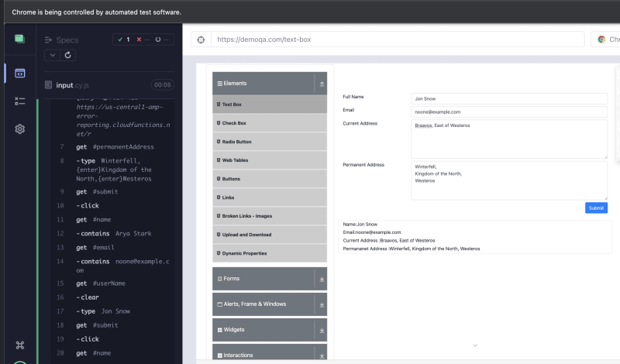Click output Permananet Address Winterfell line

[x=412, y=249]
